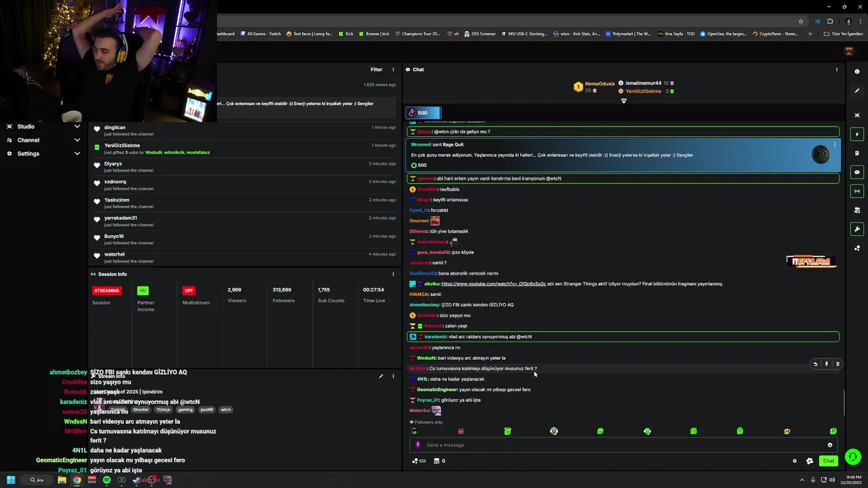
Task: Click the 1,755 Sub Counts stat
Action: (331, 295)
